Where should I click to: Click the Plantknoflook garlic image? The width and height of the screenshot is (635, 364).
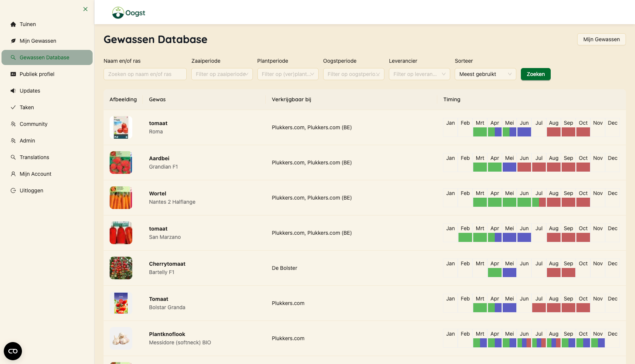click(x=121, y=338)
